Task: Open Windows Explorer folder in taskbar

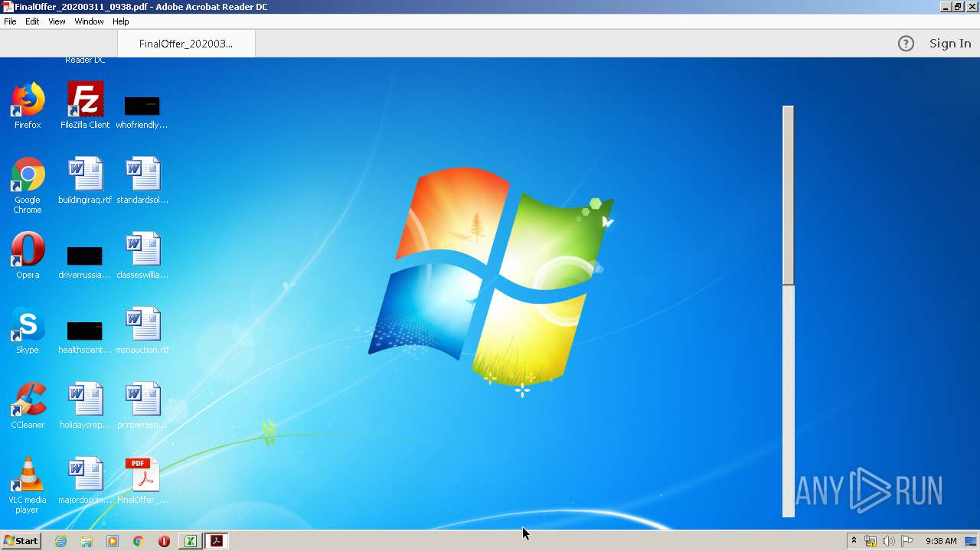Action: [x=87, y=541]
